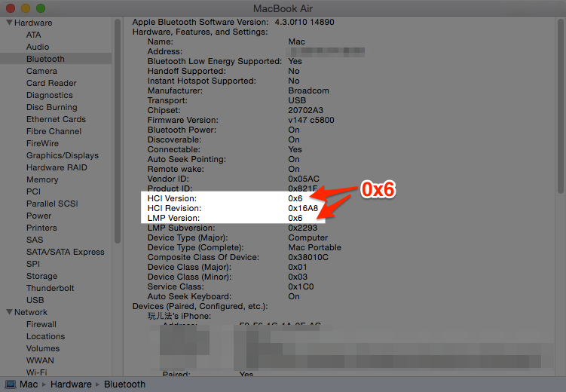Choose Card Reader in sidebar
Viewport: 566px width, 392px height.
coord(51,83)
